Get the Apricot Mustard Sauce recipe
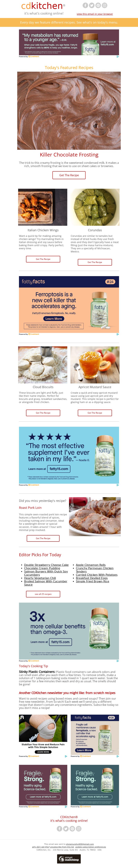 (95, 413)
